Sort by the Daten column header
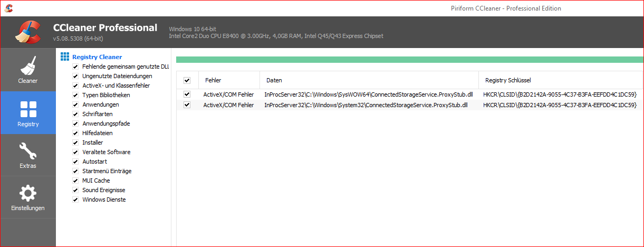Viewport: 644px width, 247px height. tap(369, 80)
